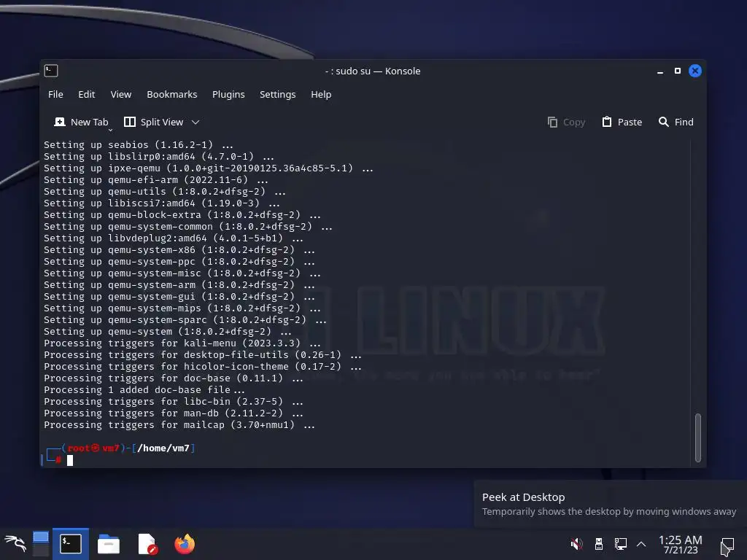
Task: Open the File menu
Action: coord(55,94)
